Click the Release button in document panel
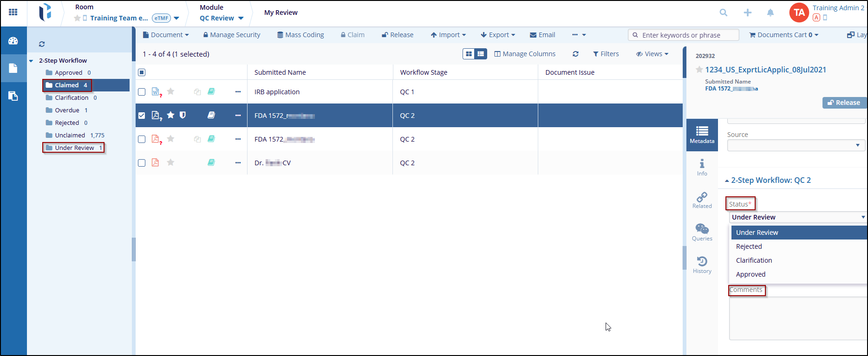 point(843,103)
